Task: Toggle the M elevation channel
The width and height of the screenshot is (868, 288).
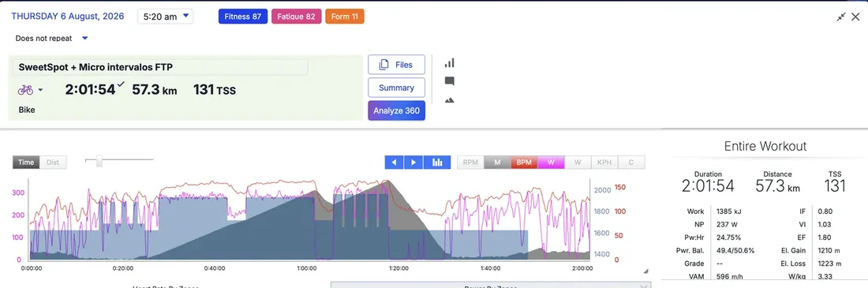Action: (x=497, y=163)
